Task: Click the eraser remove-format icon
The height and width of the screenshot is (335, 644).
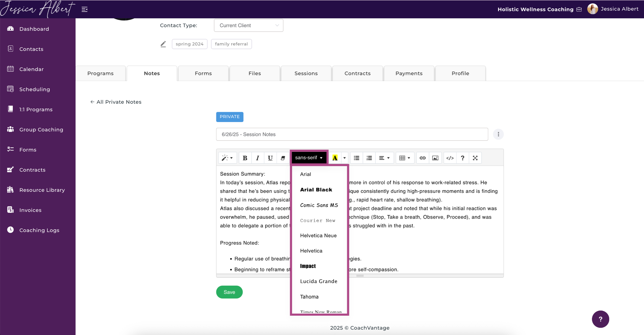Action: click(x=283, y=158)
